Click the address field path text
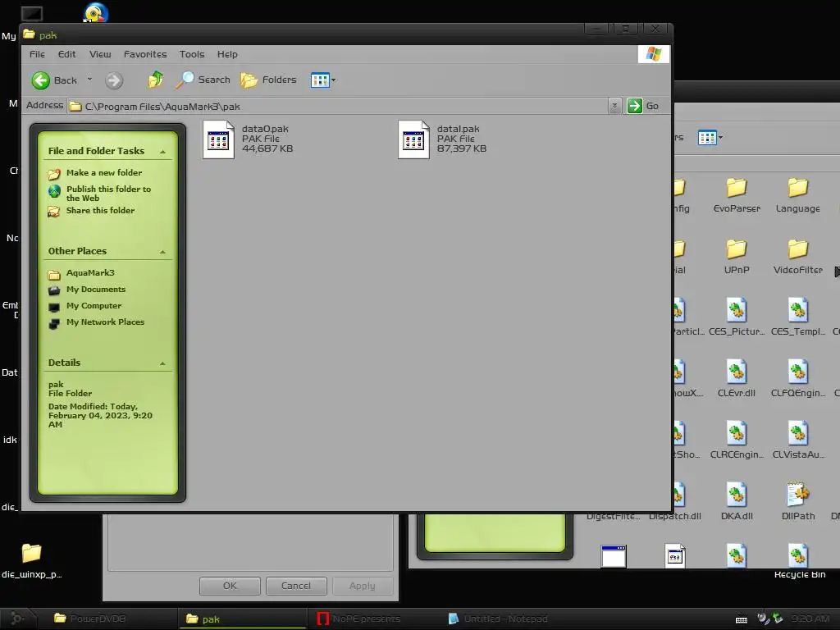The width and height of the screenshot is (840, 630). coord(162,107)
